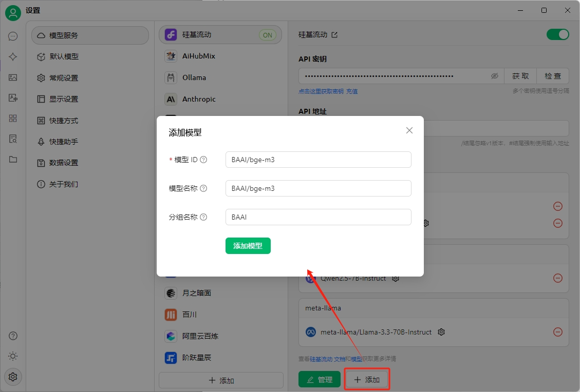This screenshot has height=392, width=580.
Task: Click green 添加模型 button
Action: 248,246
